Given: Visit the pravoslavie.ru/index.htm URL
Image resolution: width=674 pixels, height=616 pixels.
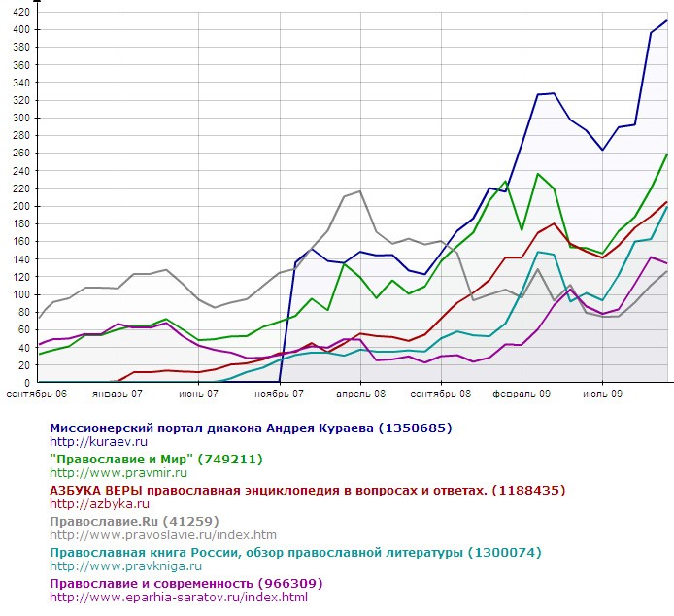Looking at the screenshot, I should (x=162, y=534).
